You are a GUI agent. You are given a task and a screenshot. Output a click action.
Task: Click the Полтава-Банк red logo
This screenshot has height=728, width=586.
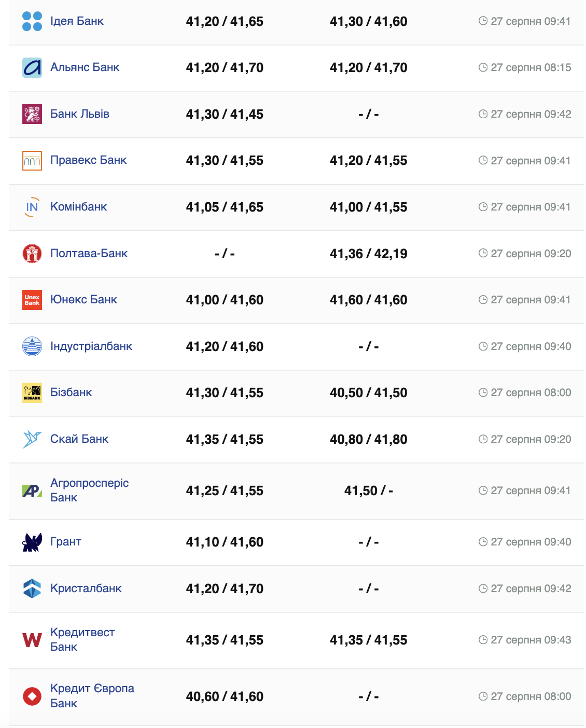[x=32, y=254]
